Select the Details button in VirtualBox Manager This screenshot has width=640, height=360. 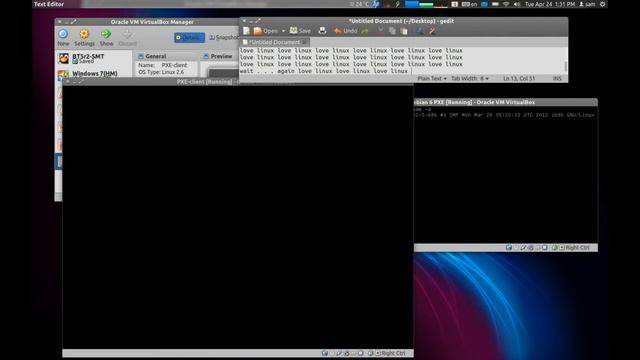189,38
